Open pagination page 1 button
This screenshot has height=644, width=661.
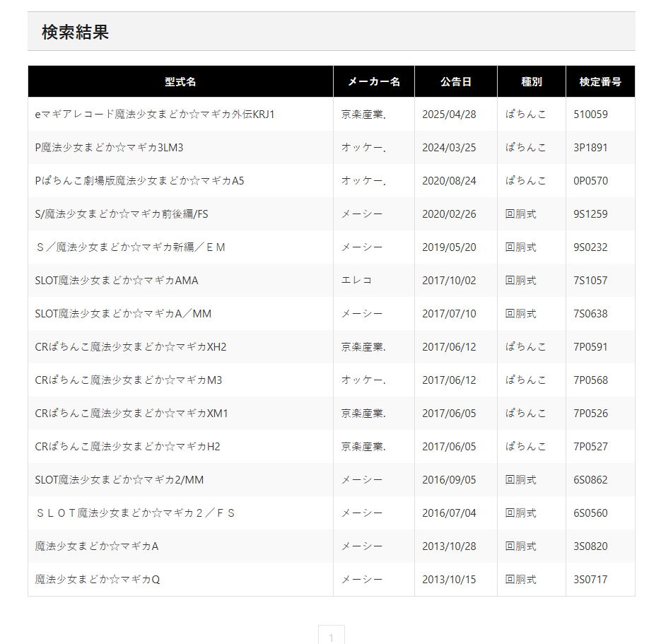332,636
